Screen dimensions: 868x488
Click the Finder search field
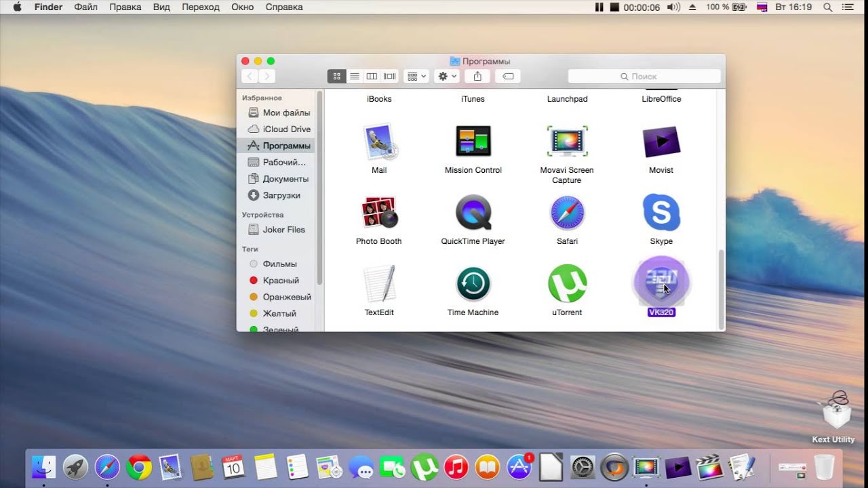pos(644,77)
